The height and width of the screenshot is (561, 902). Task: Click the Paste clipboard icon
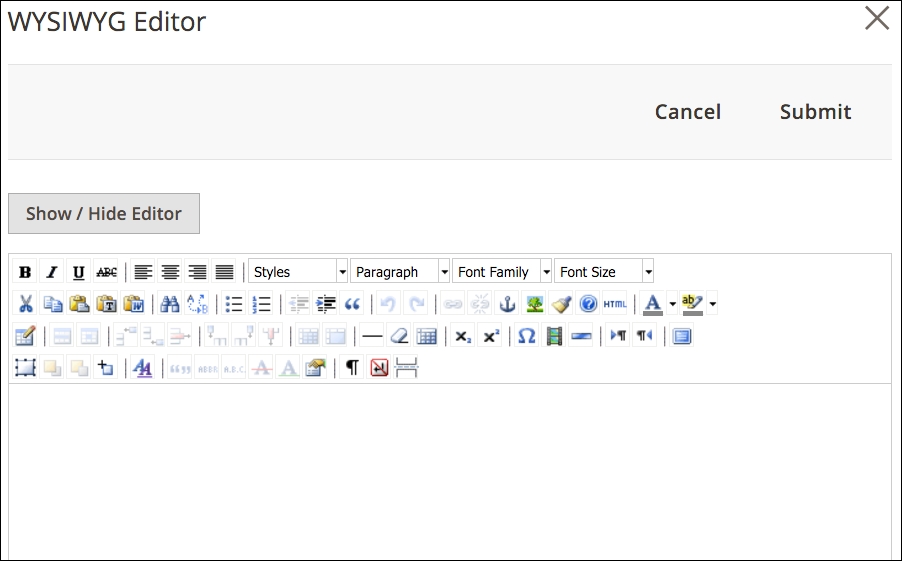pyautogui.click(x=79, y=304)
